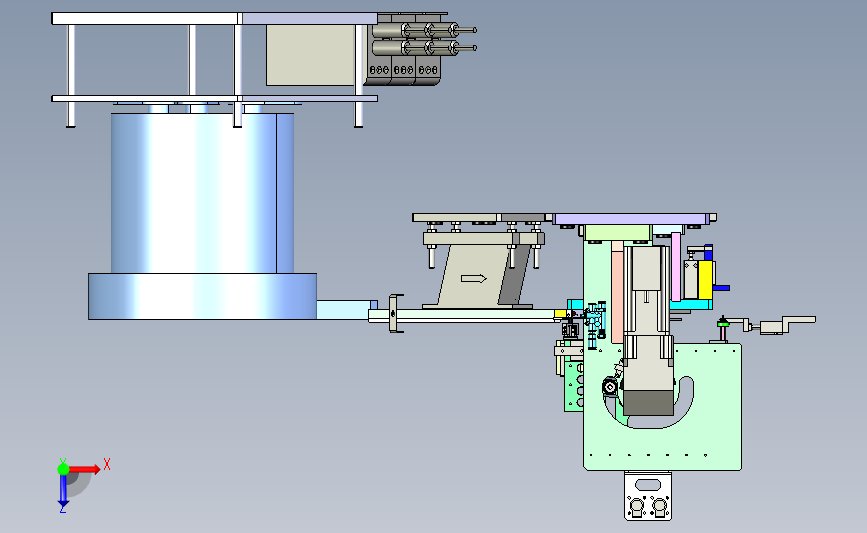
Task: Select the wide blue base under the drum
Action: click(202, 296)
